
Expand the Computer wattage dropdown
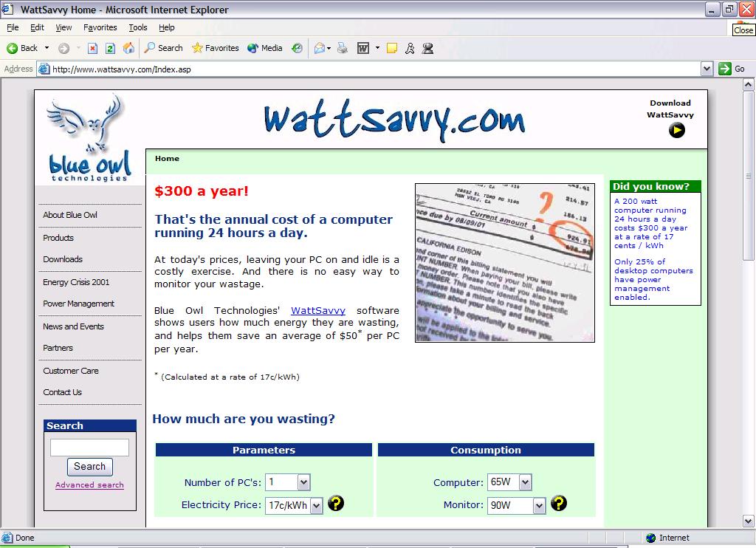point(525,482)
